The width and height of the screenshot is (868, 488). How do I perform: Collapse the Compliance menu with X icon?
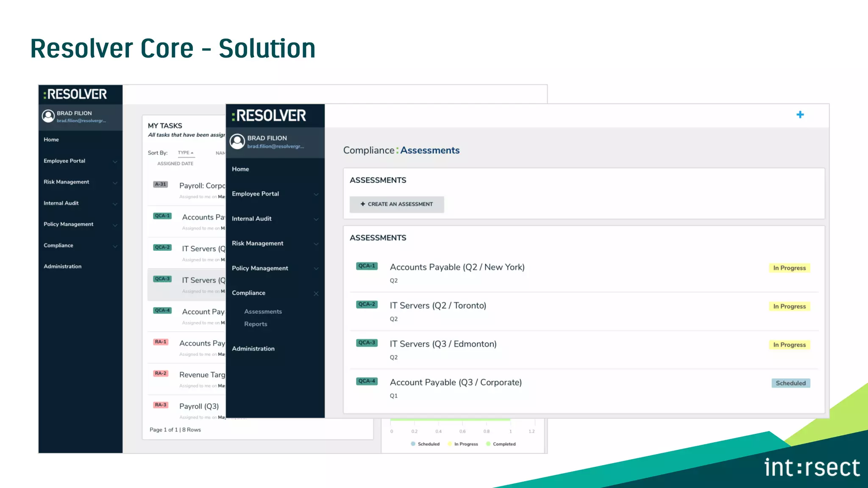point(316,294)
